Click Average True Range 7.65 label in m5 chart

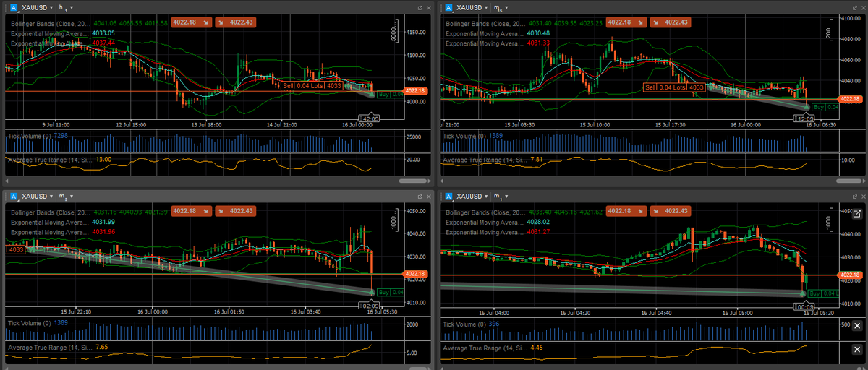pyautogui.click(x=58, y=348)
